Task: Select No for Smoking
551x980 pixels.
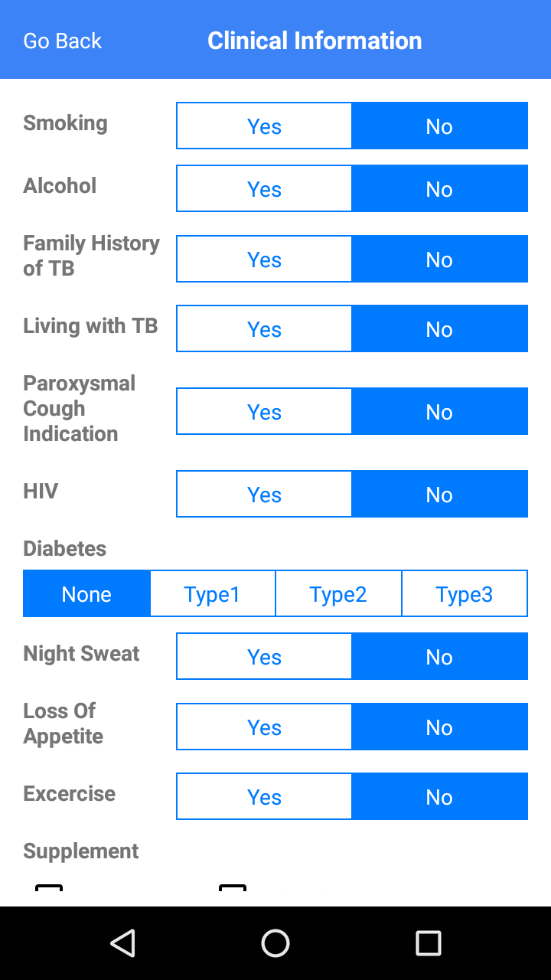Action: point(439,126)
